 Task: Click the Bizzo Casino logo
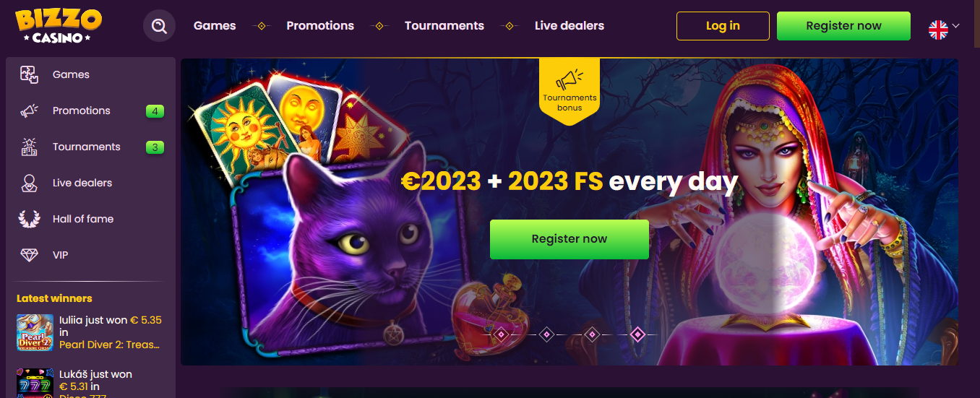59,25
